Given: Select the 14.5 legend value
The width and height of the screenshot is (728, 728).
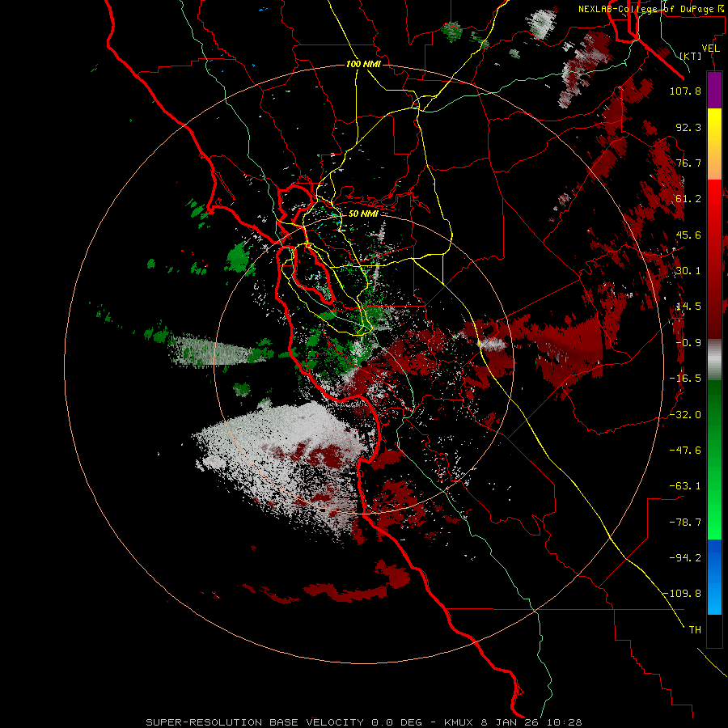Looking at the screenshot, I should pos(688,307).
